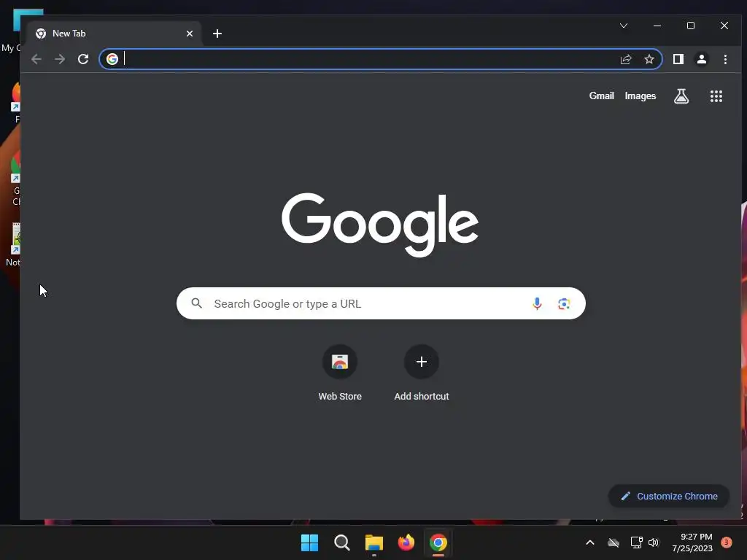Click the magnifier icon in search box
Viewport: 747px width, 560px height.
click(x=197, y=303)
